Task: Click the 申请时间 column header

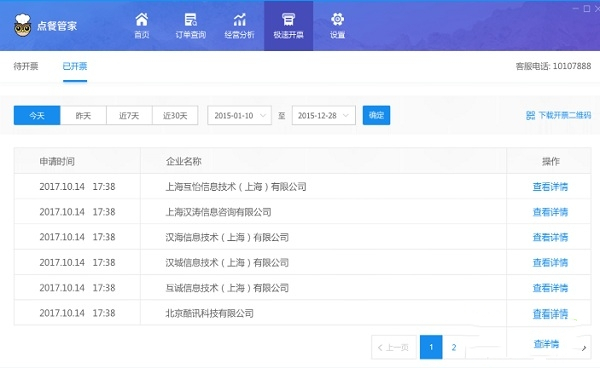Action: [x=57, y=161]
